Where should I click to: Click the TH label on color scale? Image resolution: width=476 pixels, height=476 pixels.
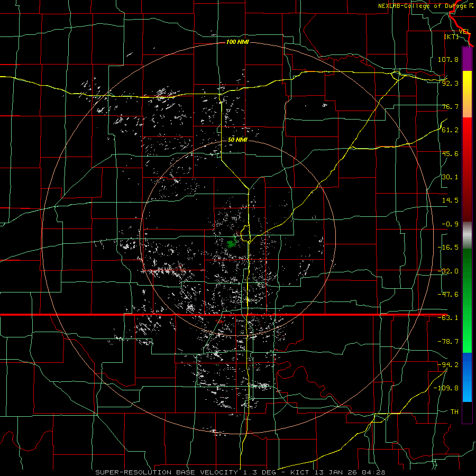coord(454,411)
